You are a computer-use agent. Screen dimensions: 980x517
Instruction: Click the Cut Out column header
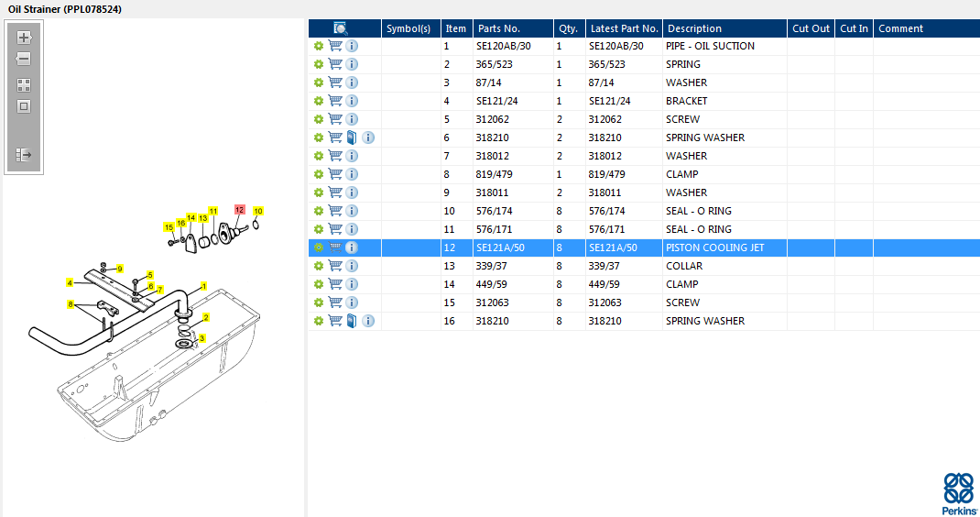811,28
